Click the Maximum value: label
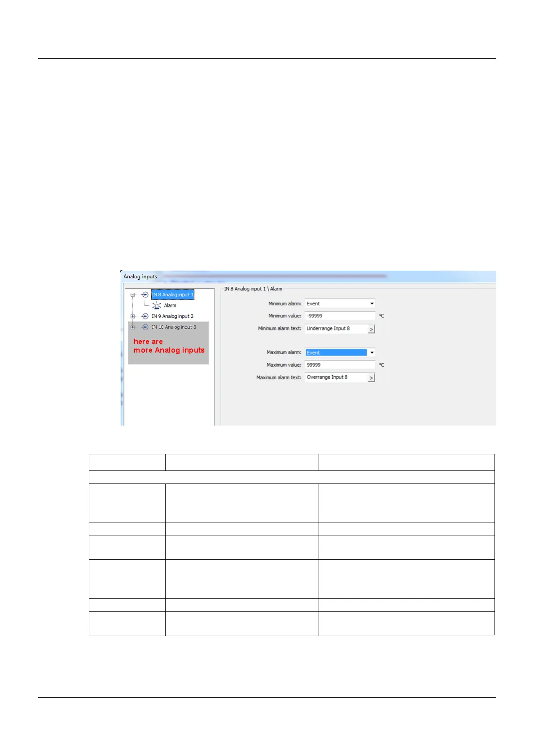534x756 pixels. [284, 365]
